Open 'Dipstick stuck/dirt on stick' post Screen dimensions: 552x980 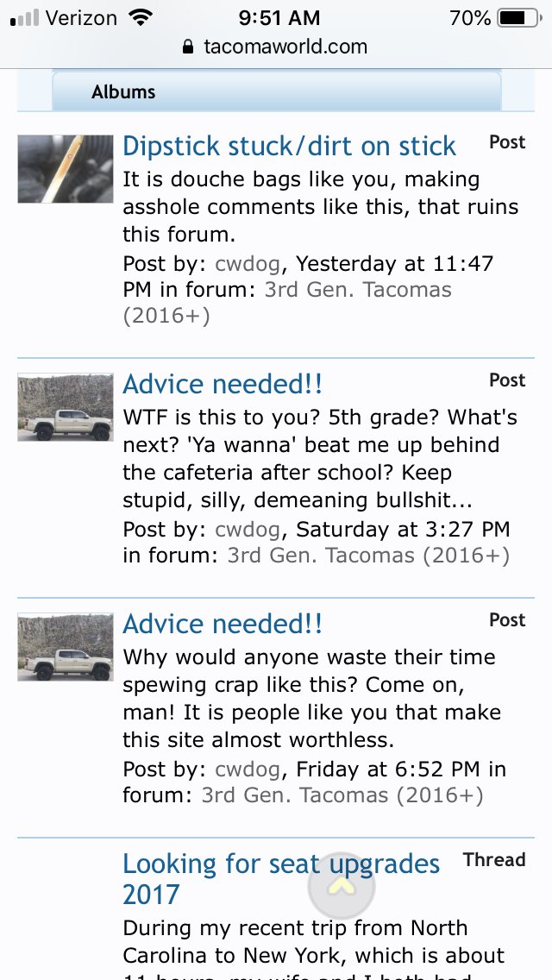pos(289,147)
